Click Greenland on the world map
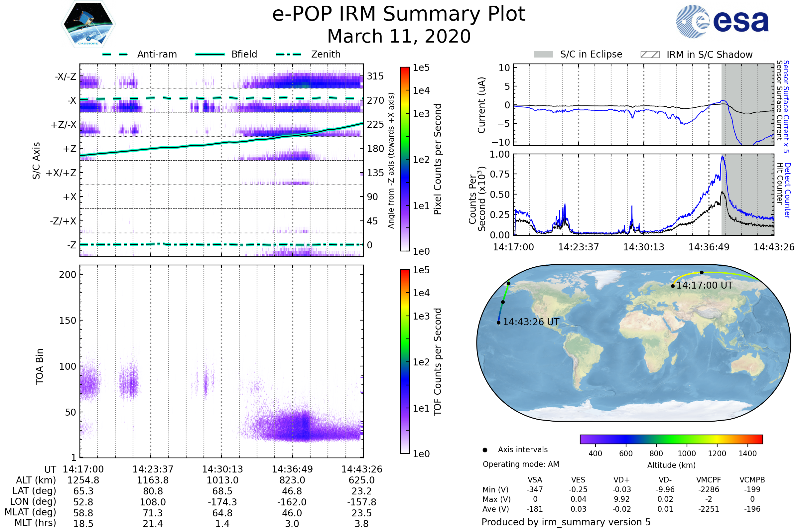The image size is (798, 532). [606, 278]
